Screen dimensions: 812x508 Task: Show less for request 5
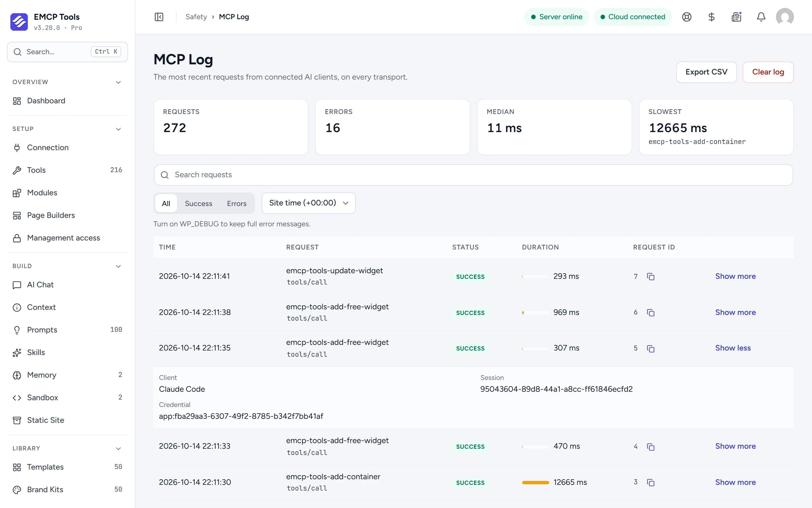[x=733, y=348]
